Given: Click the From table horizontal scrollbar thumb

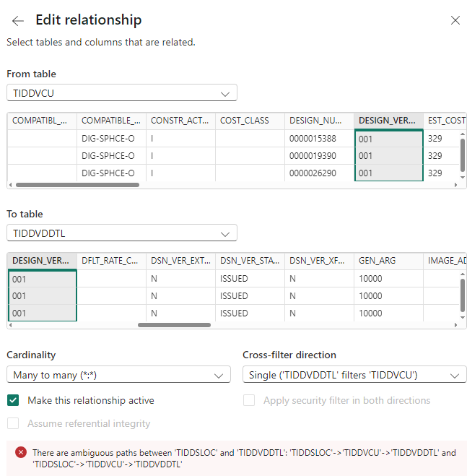Looking at the screenshot, I should (x=77, y=185).
